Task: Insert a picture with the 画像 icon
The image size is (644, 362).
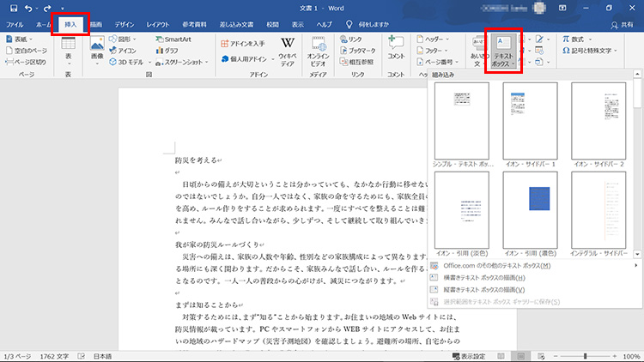Action: pyautogui.click(x=97, y=47)
